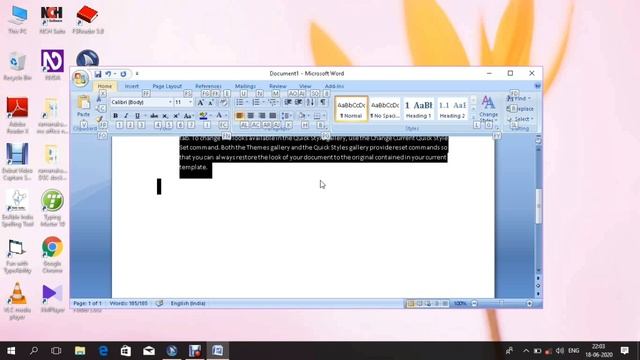Align text right
640x360 pixels.
[x=262, y=116]
